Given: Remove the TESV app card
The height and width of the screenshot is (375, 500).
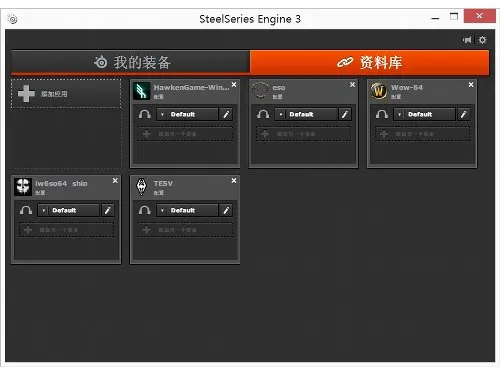Looking at the screenshot, I should (234, 180).
